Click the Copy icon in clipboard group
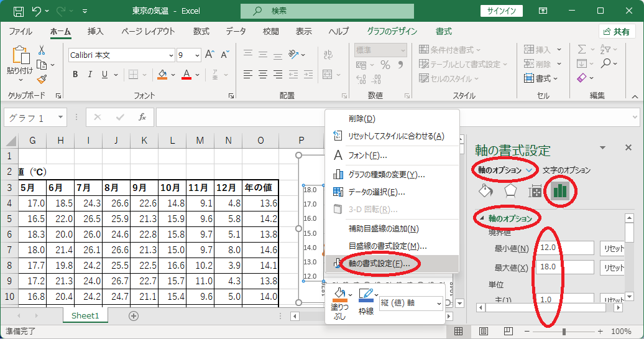Image resolution: width=644 pixels, height=339 pixels. click(42, 65)
